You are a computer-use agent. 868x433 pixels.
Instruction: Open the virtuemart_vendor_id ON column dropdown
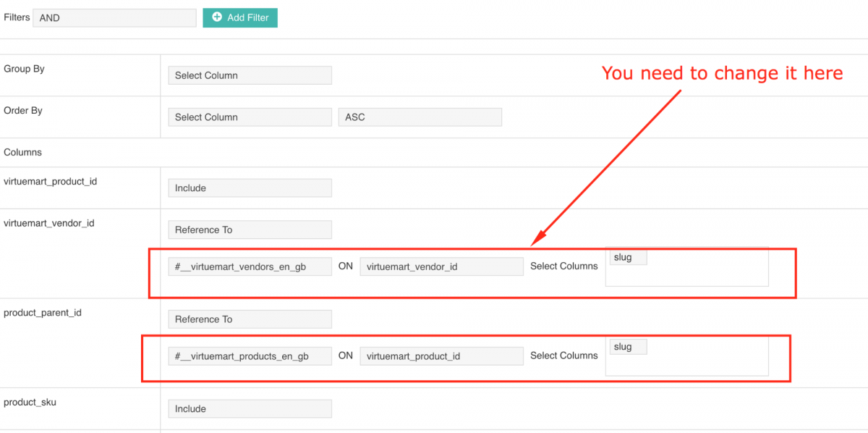coord(441,266)
